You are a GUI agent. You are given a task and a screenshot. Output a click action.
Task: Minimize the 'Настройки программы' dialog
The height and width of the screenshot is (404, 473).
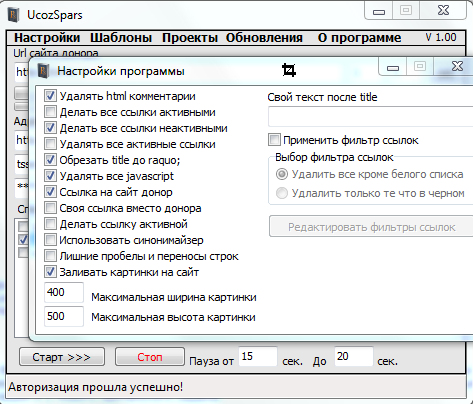tap(393, 67)
